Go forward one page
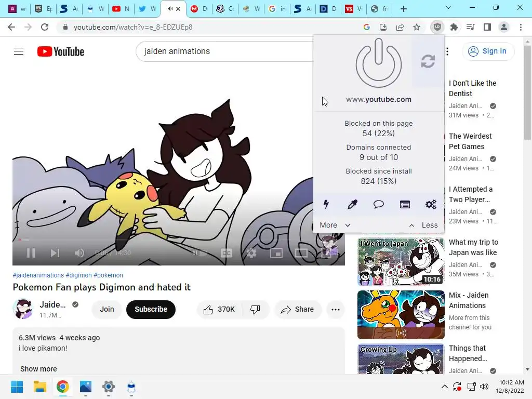The height and width of the screenshot is (399, 532). [x=28, y=27]
